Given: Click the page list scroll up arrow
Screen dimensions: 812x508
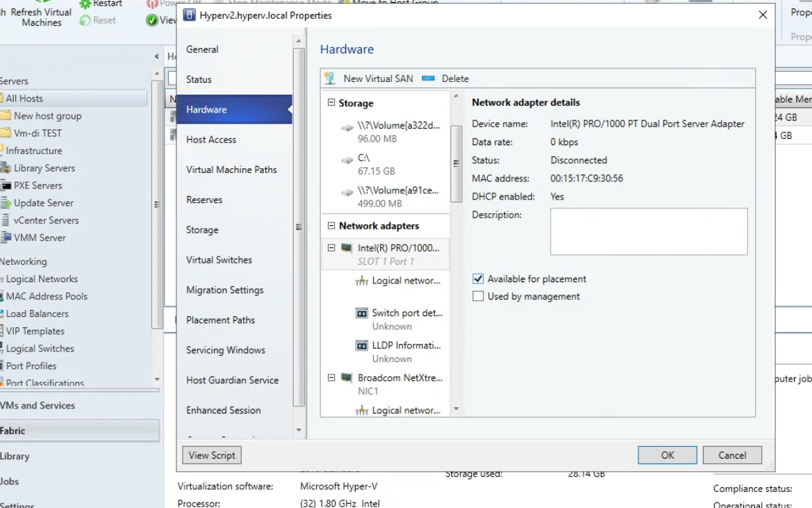Looking at the screenshot, I should point(298,41).
